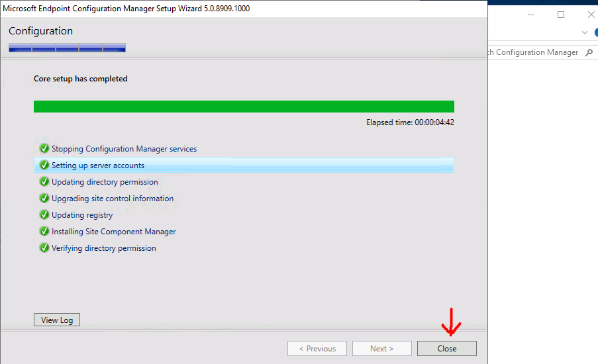Click the blue Configuration stage indicator bar
Viewport: 598px width, 364px height.
pos(67,48)
